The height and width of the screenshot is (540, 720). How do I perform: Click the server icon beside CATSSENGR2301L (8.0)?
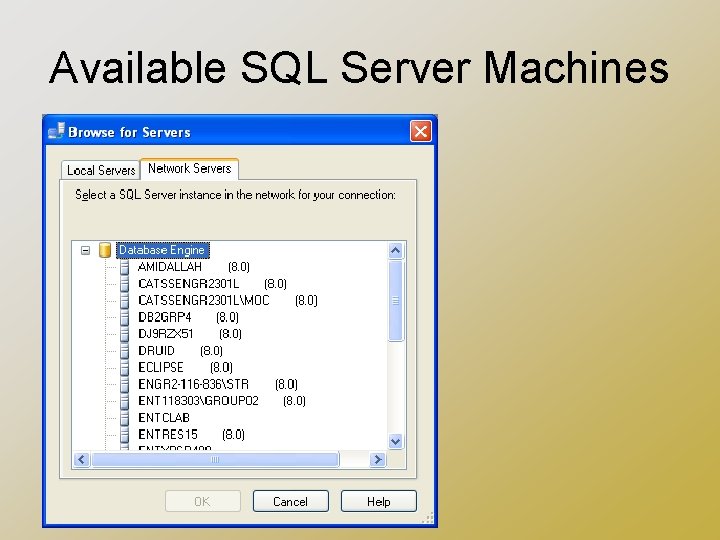[124, 284]
